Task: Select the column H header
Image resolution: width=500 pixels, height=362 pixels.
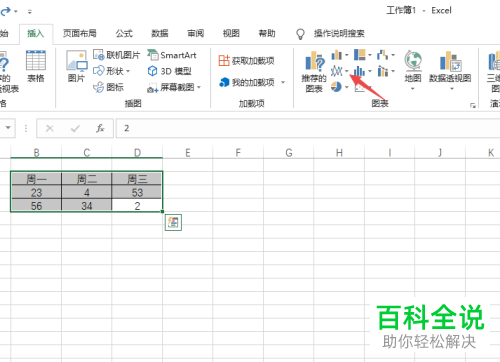Action: click(x=339, y=153)
